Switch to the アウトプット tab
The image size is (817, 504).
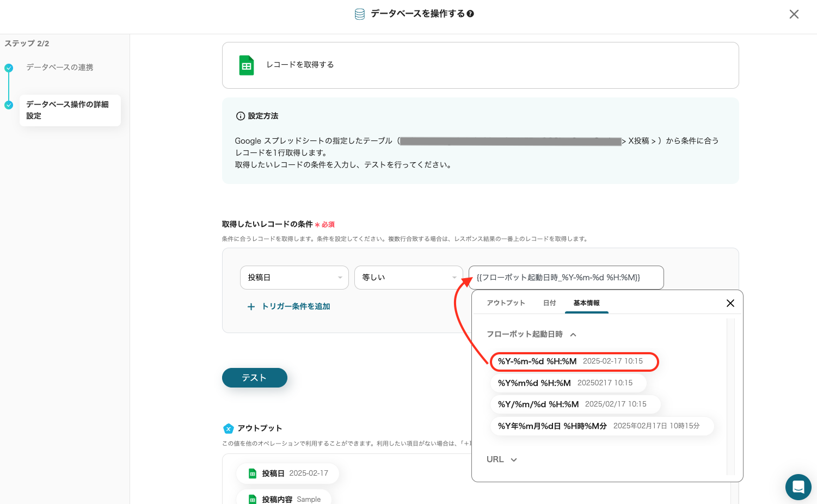[506, 303]
